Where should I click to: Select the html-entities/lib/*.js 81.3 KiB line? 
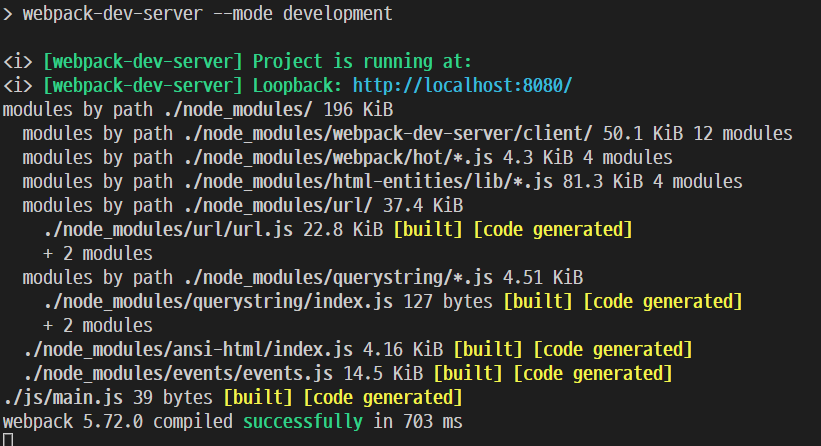coord(382,182)
